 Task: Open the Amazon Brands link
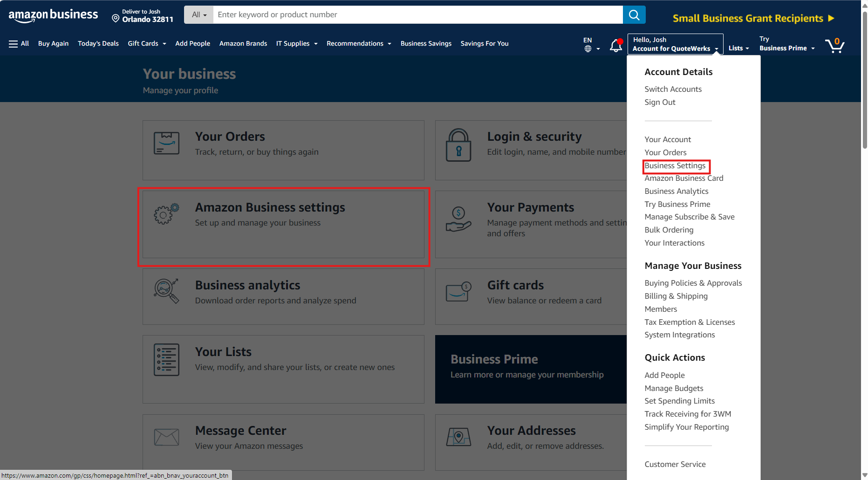(243, 43)
